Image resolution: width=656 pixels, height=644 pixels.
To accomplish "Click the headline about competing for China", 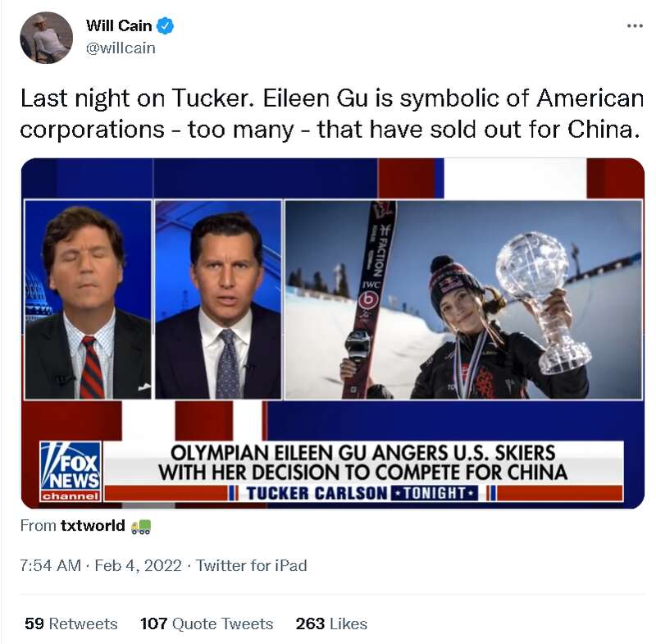I will click(362, 463).
